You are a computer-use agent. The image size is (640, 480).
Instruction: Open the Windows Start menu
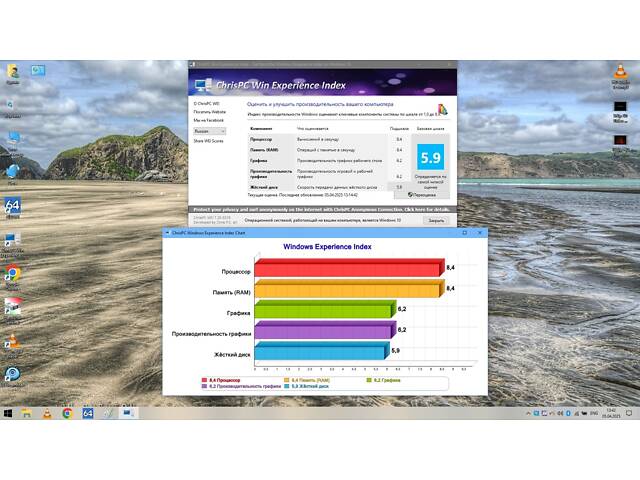pyautogui.click(x=8, y=413)
